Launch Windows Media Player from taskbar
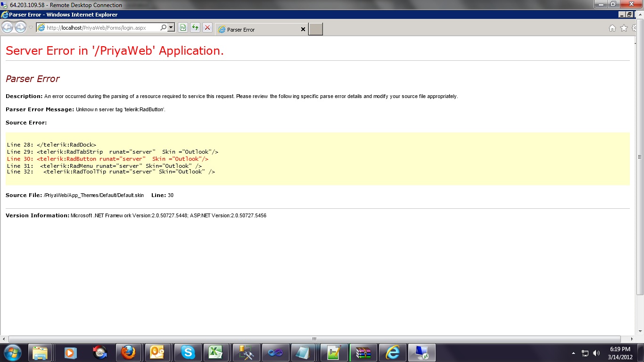Screen dimensions: 644x362 70,353
